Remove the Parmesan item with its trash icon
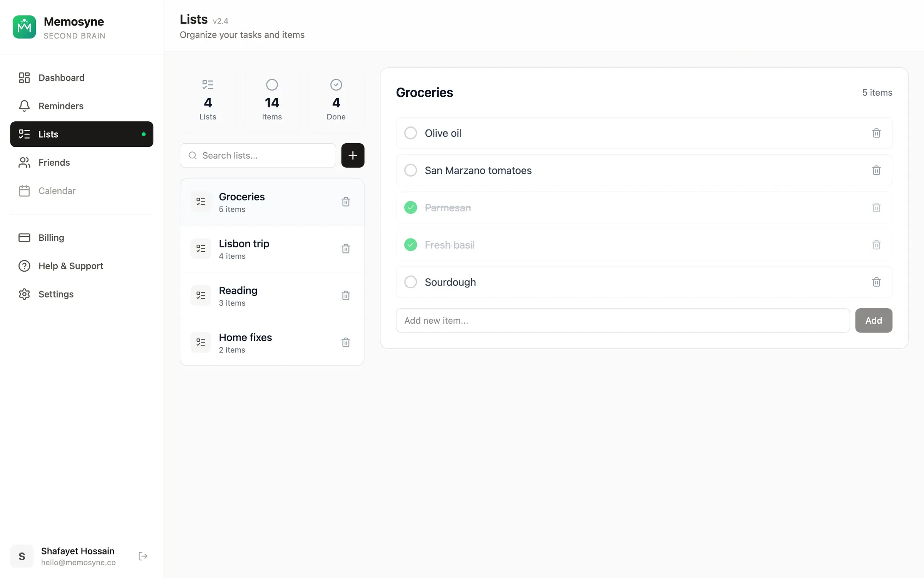 coord(876,207)
